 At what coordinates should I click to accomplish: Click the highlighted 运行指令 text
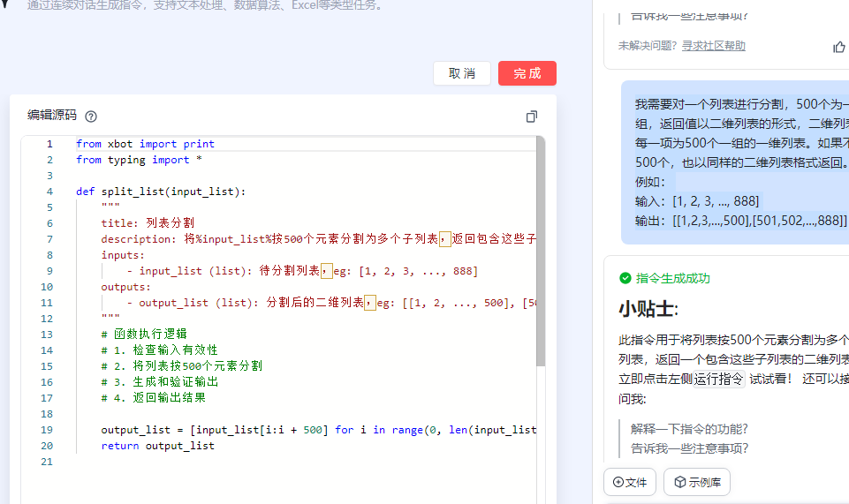tap(718, 379)
